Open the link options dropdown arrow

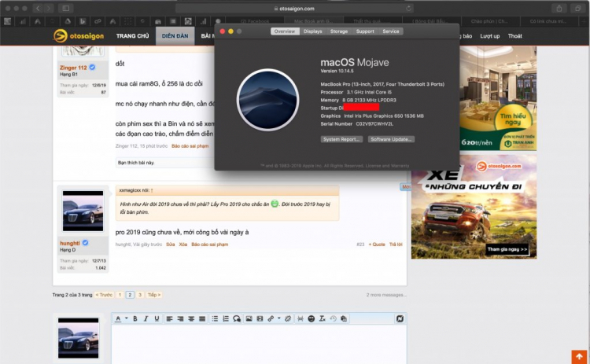[x=278, y=318]
